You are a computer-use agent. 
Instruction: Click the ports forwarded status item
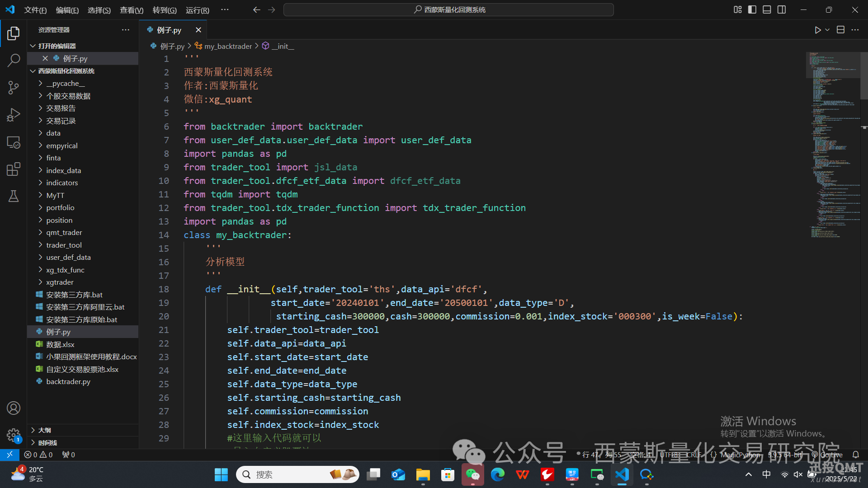point(69,455)
